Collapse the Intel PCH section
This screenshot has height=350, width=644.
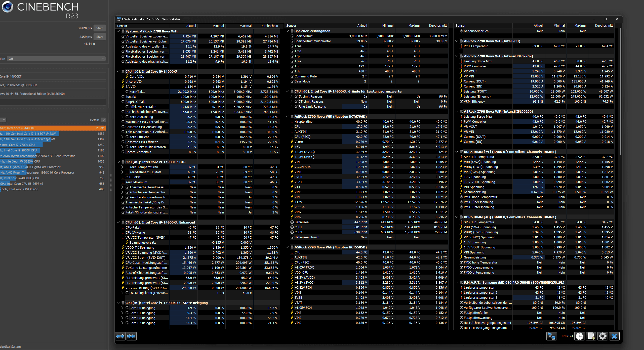[x=457, y=41]
